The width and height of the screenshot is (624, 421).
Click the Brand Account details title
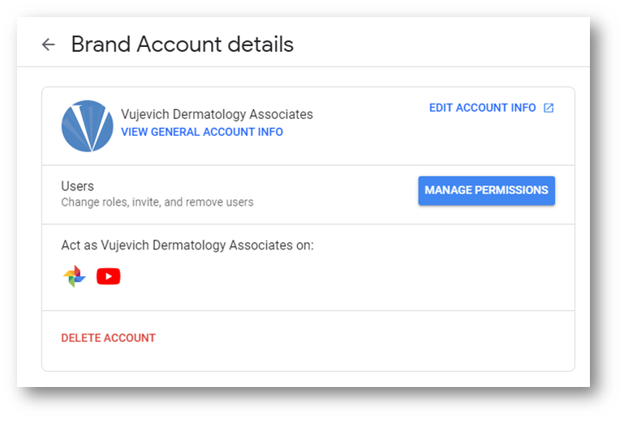tap(182, 44)
